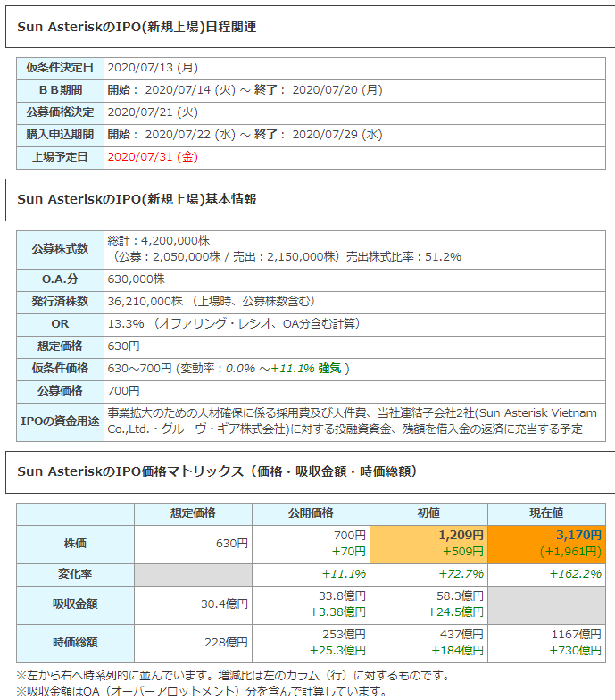Click the 700円 value in 公募価格 row
The image size is (615, 700).
(123, 391)
